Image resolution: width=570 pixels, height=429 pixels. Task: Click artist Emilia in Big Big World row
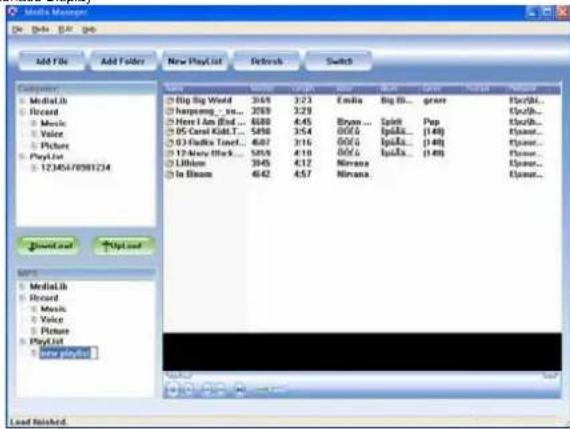pos(349,100)
